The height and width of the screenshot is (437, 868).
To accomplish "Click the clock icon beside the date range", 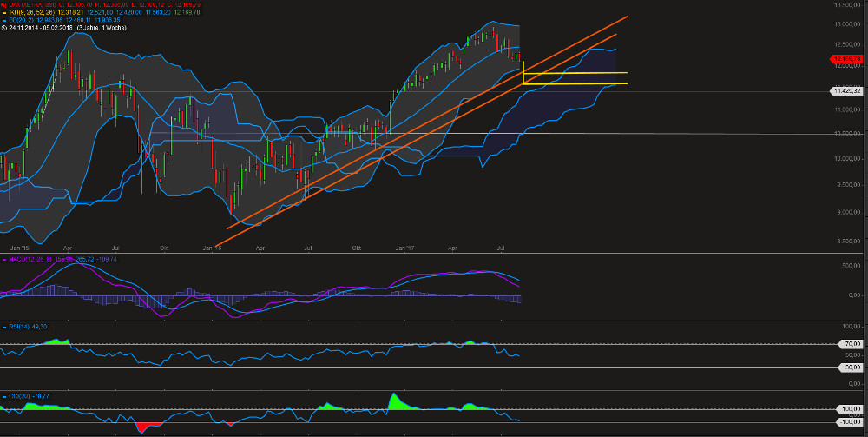I will (3, 26).
